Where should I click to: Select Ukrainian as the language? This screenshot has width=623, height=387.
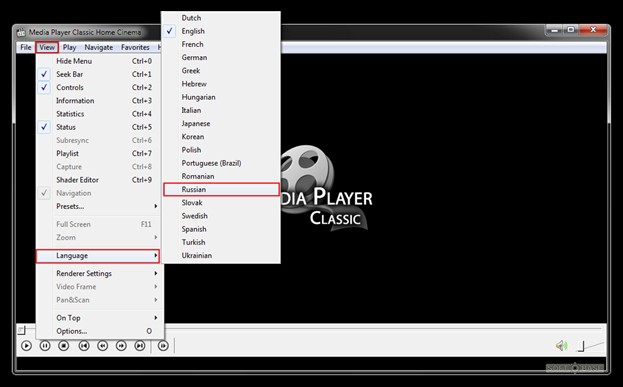click(221, 255)
